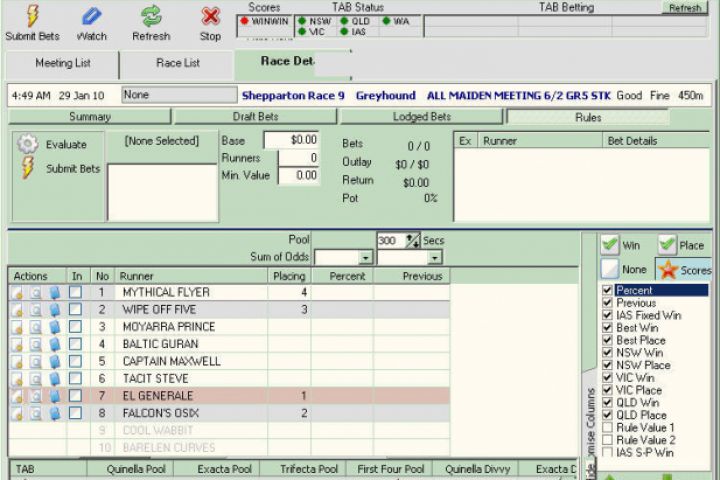
Task: Tick the In checkbox for EL GENERALE
Action: click(x=75, y=395)
